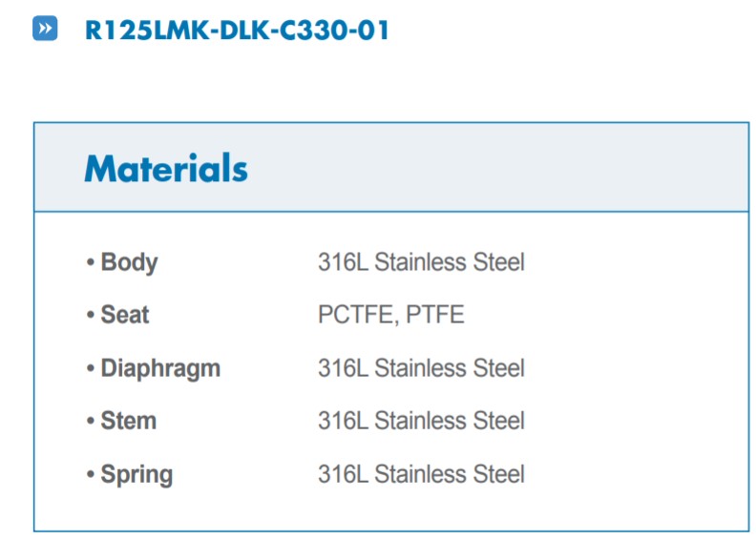Image resolution: width=756 pixels, height=539 pixels.
Task: Click the word Steel in the Spring row
Action: click(499, 474)
